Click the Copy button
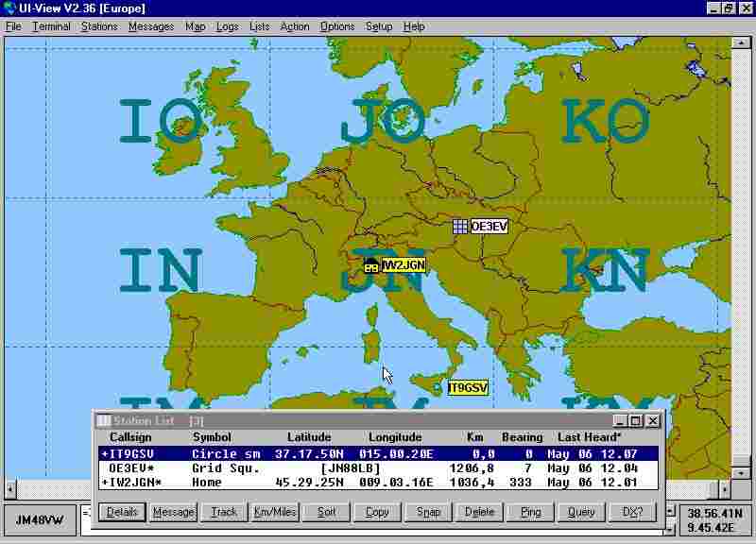Image resolution: width=756 pixels, height=544 pixels. [x=377, y=512]
